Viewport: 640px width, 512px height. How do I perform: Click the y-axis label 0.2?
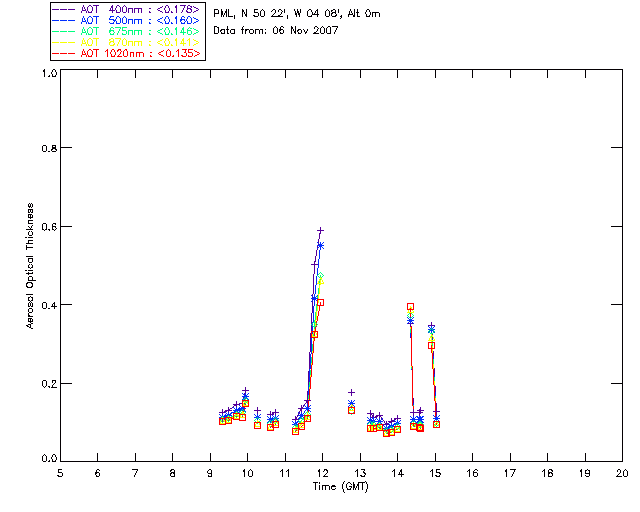pyautogui.click(x=49, y=384)
